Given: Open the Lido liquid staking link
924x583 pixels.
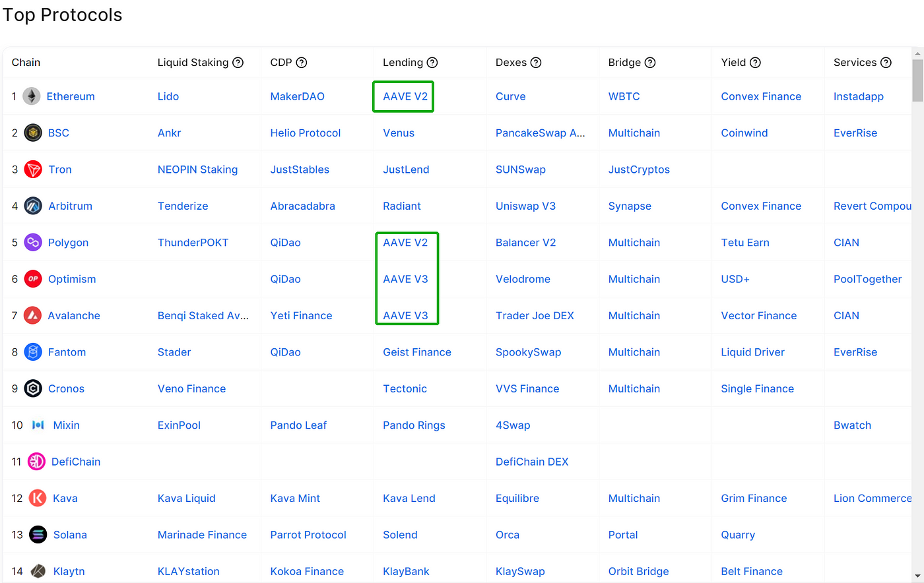Looking at the screenshot, I should (x=168, y=96).
